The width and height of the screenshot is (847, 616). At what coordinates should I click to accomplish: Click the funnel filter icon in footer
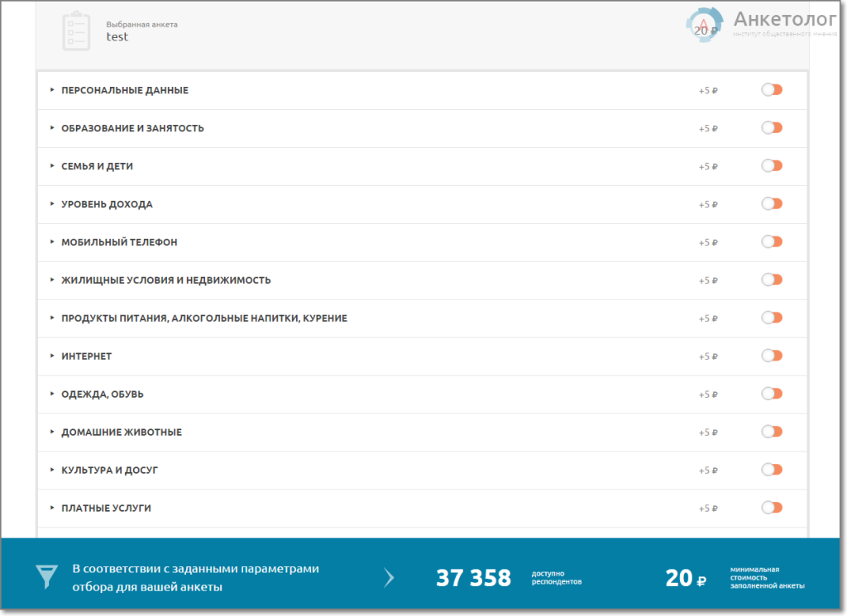[46, 576]
